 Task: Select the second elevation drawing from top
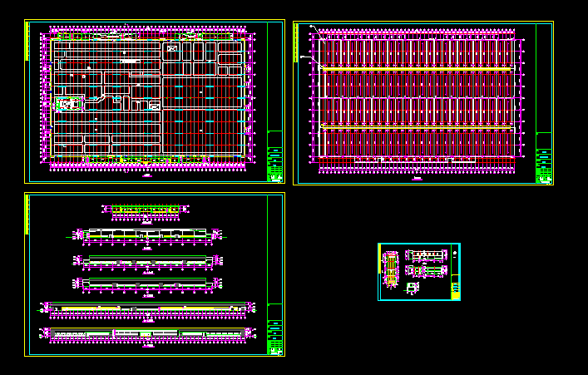click(x=146, y=235)
